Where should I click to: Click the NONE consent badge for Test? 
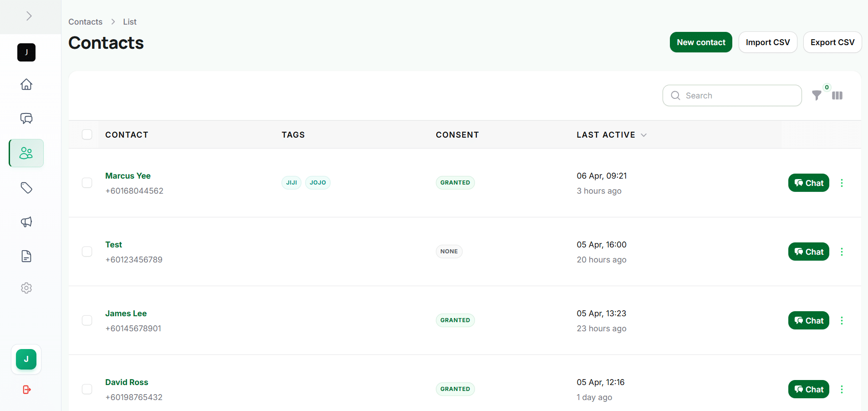click(449, 252)
